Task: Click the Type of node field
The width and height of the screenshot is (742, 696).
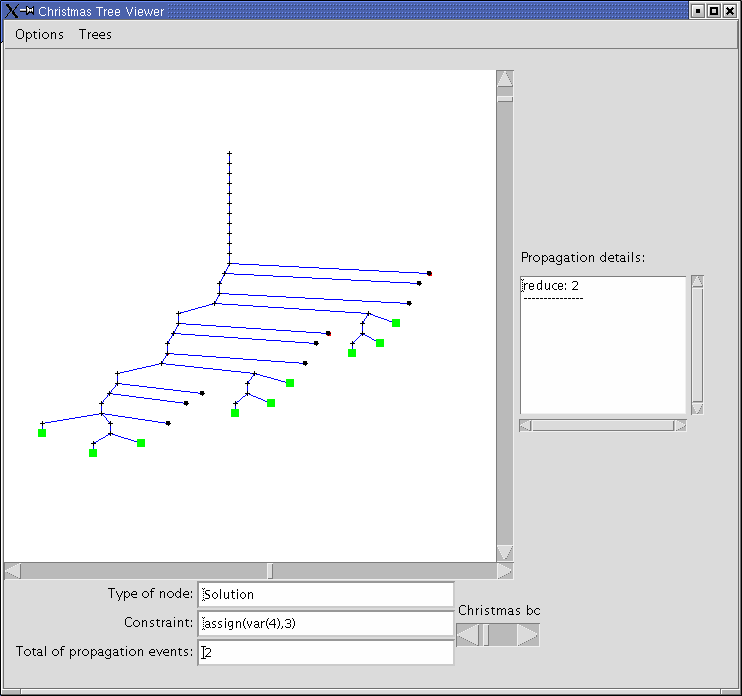Action: 326,594
